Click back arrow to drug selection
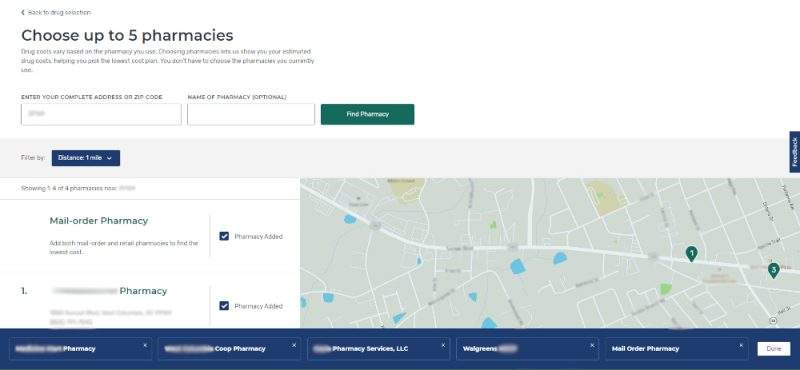 tap(23, 12)
